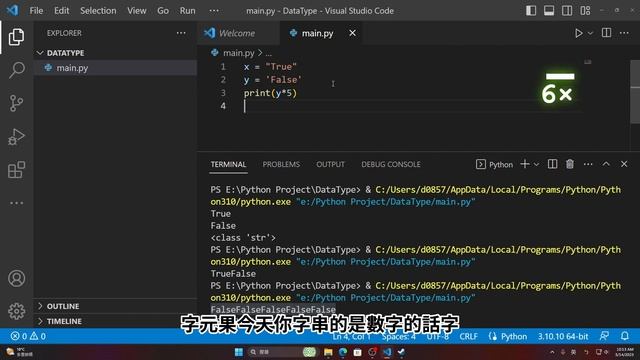Image resolution: width=640 pixels, height=360 pixels.
Task: Open the Selection menu
Action: [x=98, y=11]
